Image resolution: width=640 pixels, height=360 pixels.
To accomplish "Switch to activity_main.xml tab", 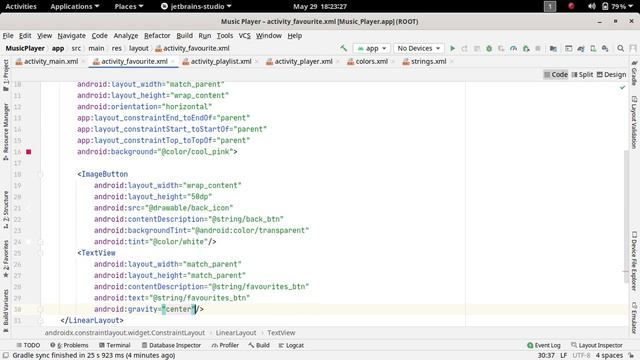I will coord(51,61).
